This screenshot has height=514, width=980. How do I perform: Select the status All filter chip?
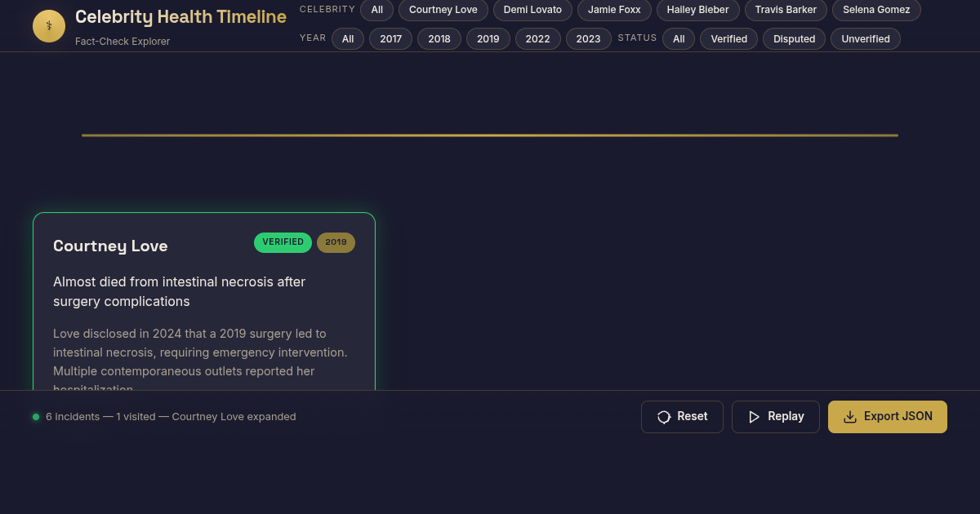coord(679,38)
